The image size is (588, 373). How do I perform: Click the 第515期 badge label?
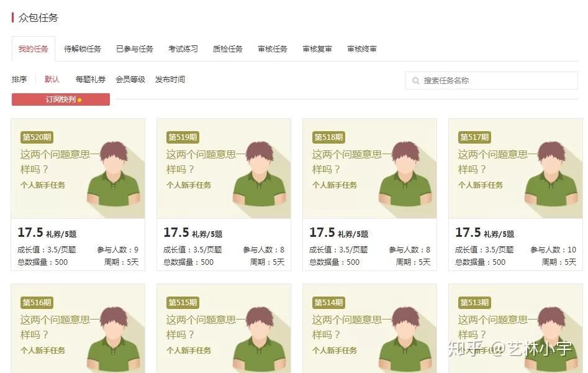(x=183, y=303)
